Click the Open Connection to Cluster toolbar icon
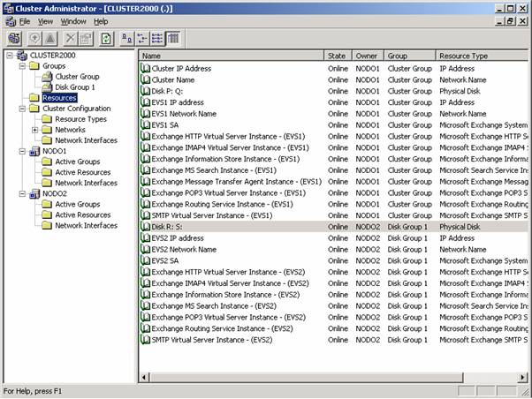Image resolution: width=532 pixels, height=399 pixels. tap(14, 38)
